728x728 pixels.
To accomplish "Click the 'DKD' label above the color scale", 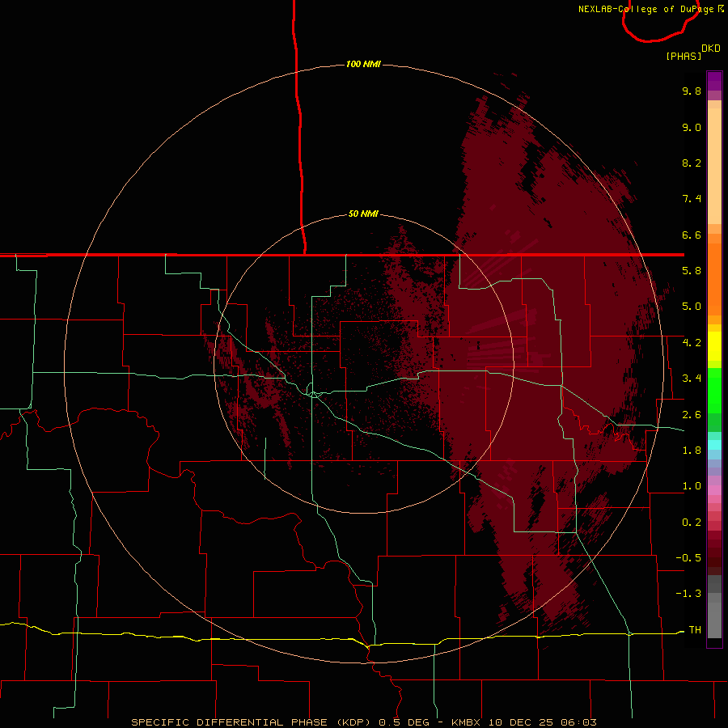I will tap(711, 49).
